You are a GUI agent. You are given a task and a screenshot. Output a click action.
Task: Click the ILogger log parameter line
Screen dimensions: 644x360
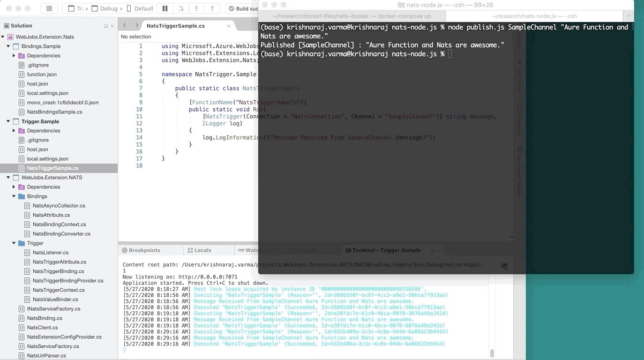coord(223,123)
